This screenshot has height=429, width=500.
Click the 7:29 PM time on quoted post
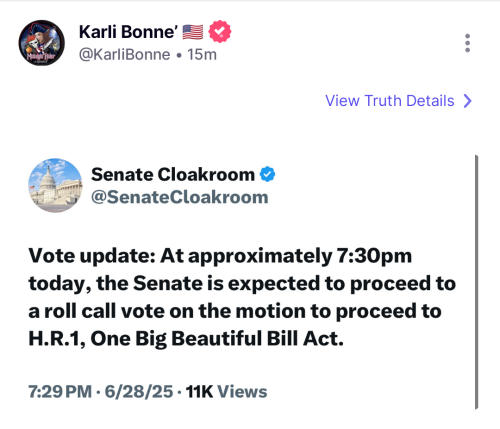point(60,391)
